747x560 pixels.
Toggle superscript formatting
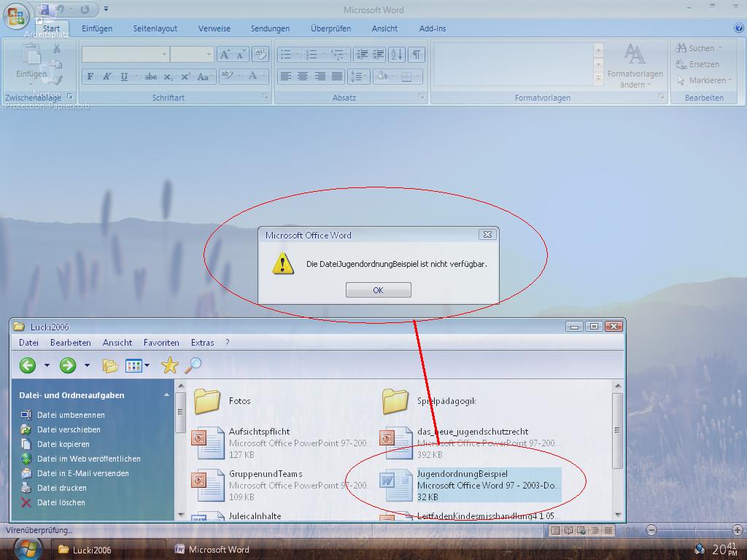(x=185, y=76)
